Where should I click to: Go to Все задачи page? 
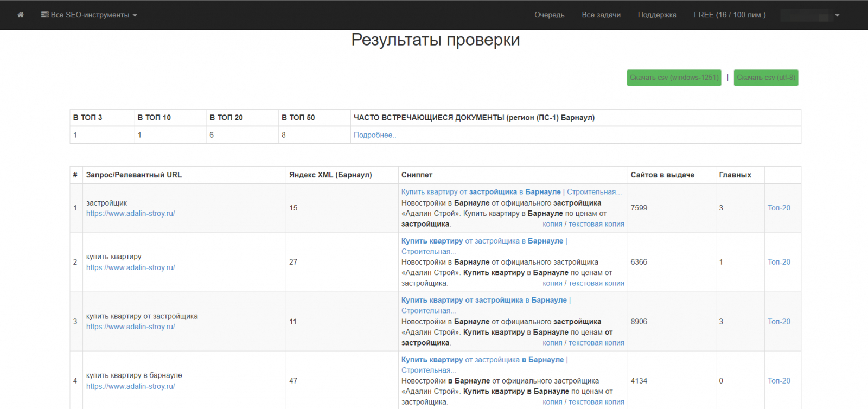pyautogui.click(x=601, y=15)
